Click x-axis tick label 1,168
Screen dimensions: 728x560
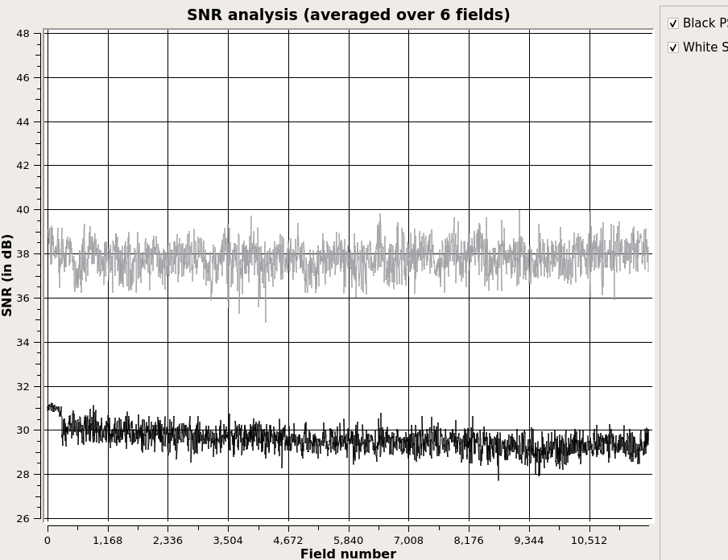107,541
